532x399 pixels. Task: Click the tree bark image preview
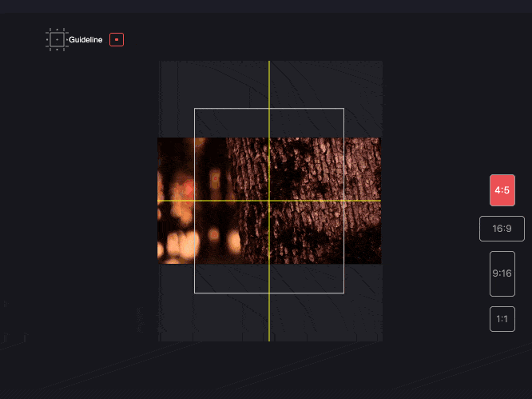coord(269,201)
